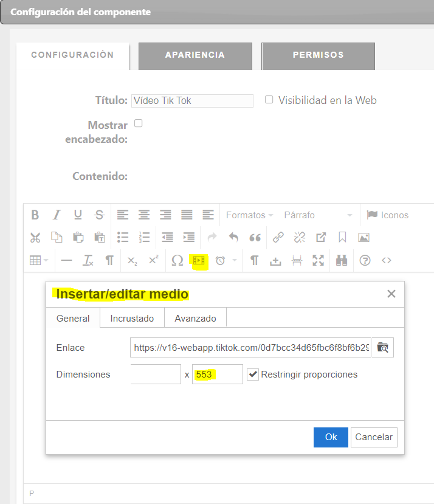Apply subscript formatting

pos(132,260)
